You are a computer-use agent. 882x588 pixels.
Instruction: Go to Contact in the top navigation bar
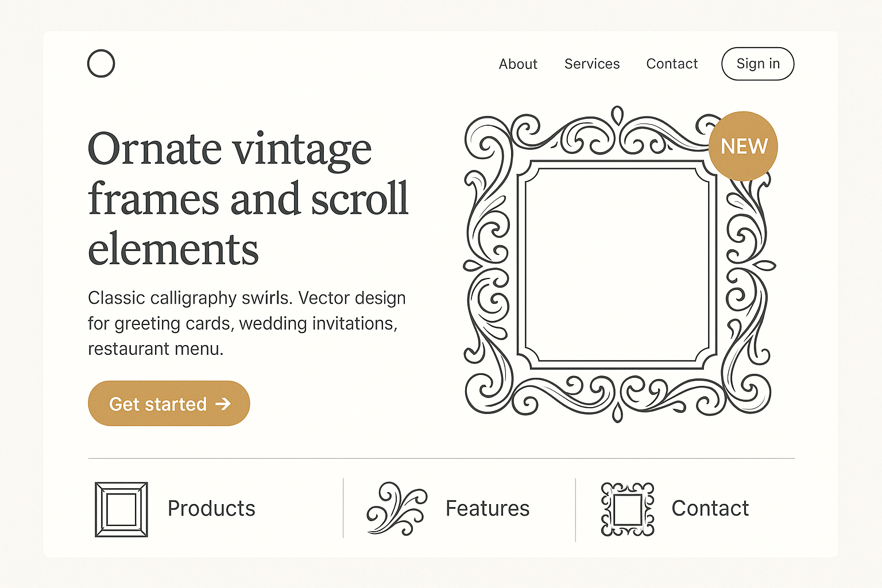click(x=672, y=64)
